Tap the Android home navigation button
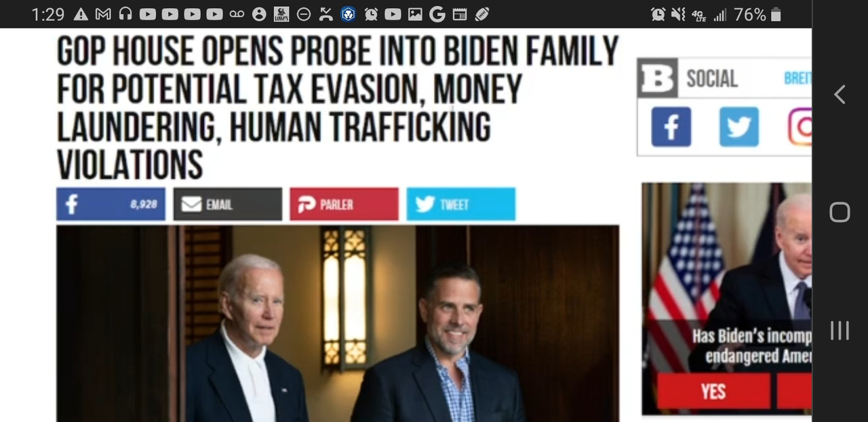This screenshot has height=422, width=868. (840, 212)
